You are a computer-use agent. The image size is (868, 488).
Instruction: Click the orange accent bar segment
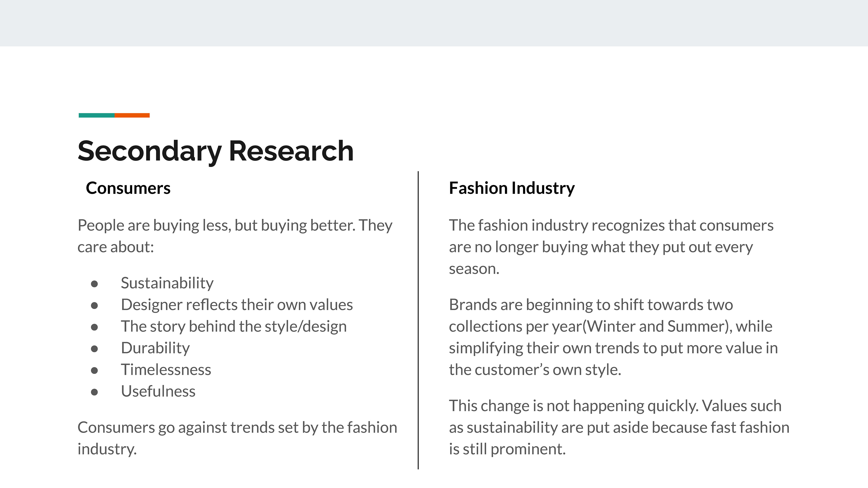coord(132,115)
